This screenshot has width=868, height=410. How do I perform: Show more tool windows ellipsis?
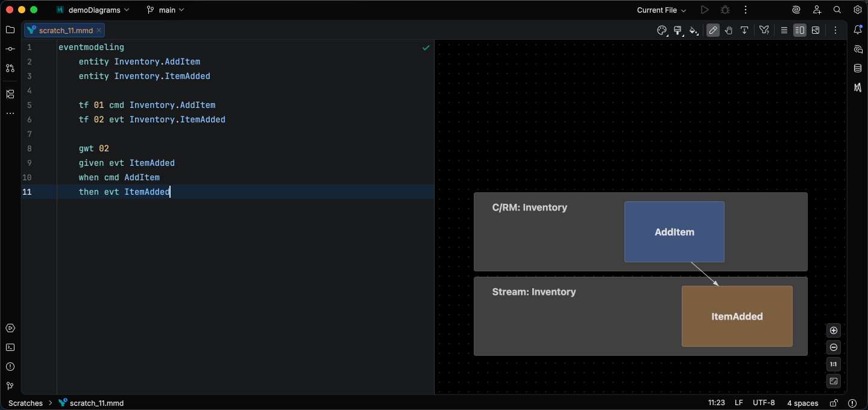pyautogui.click(x=10, y=113)
